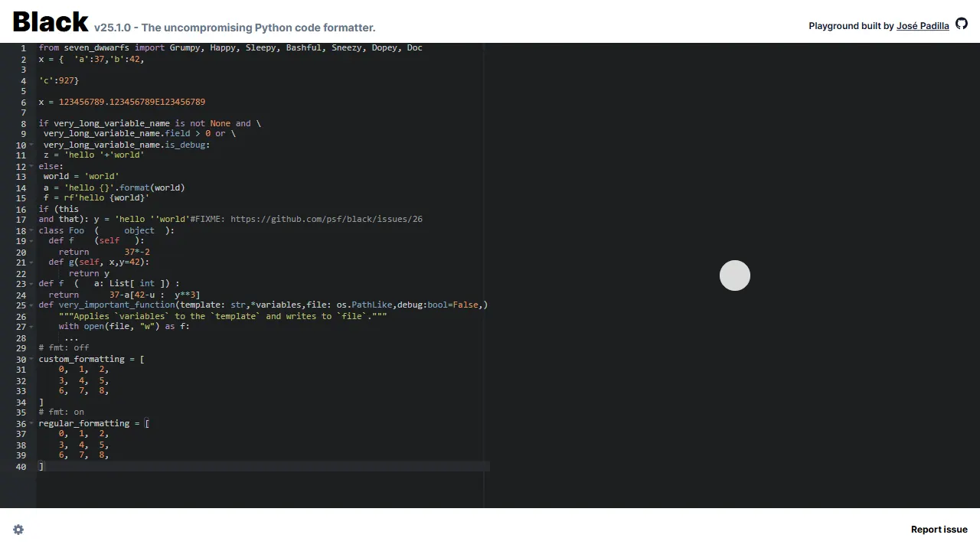Open settings via the gear icon
980x551 pixels.
point(18,530)
